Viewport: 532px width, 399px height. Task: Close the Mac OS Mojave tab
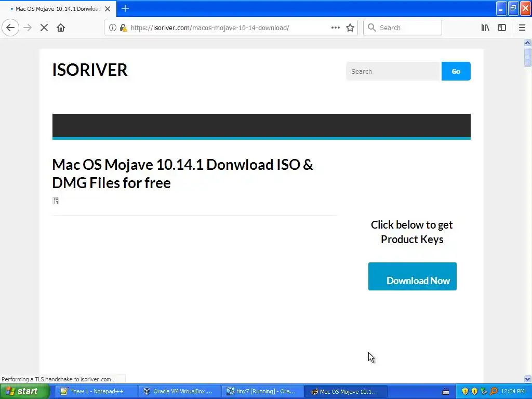coord(108,9)
